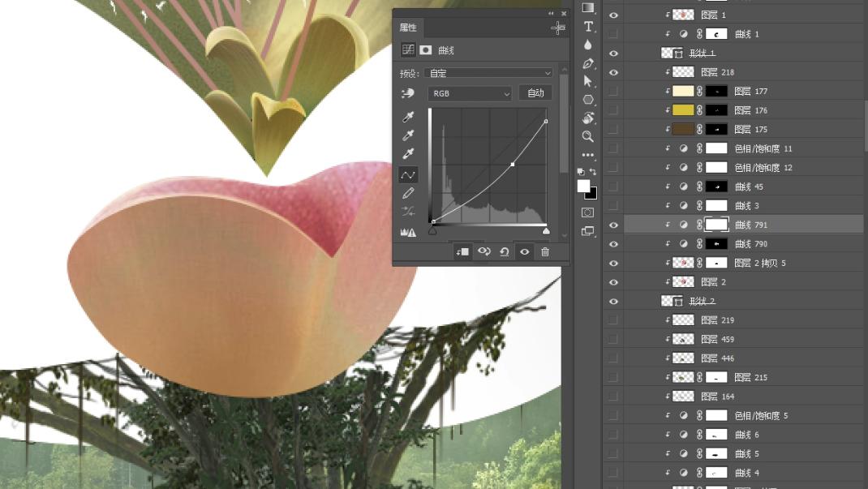868x489 pixels.
Task: Delete the adjustment layer with trash icon
Action: [x=544, y=251]
